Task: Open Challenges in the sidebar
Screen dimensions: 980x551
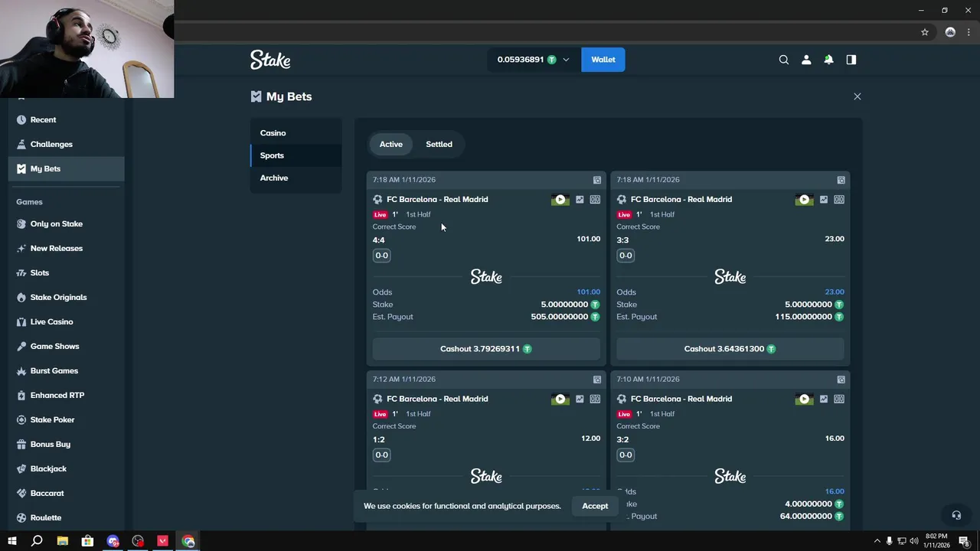Action: coord(67,145)
